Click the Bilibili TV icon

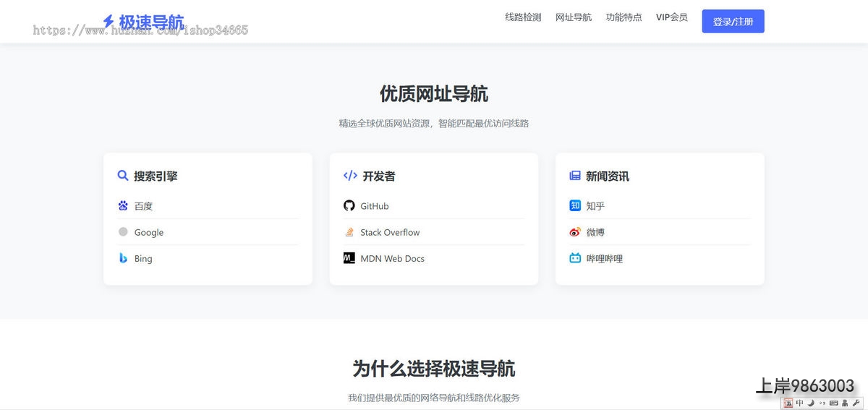[x=575, y=258]
